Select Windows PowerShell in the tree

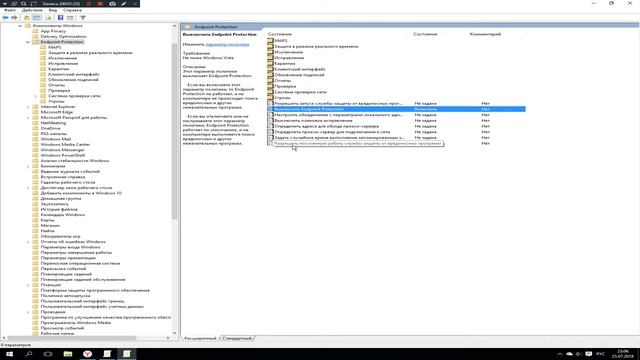[63, 155]
